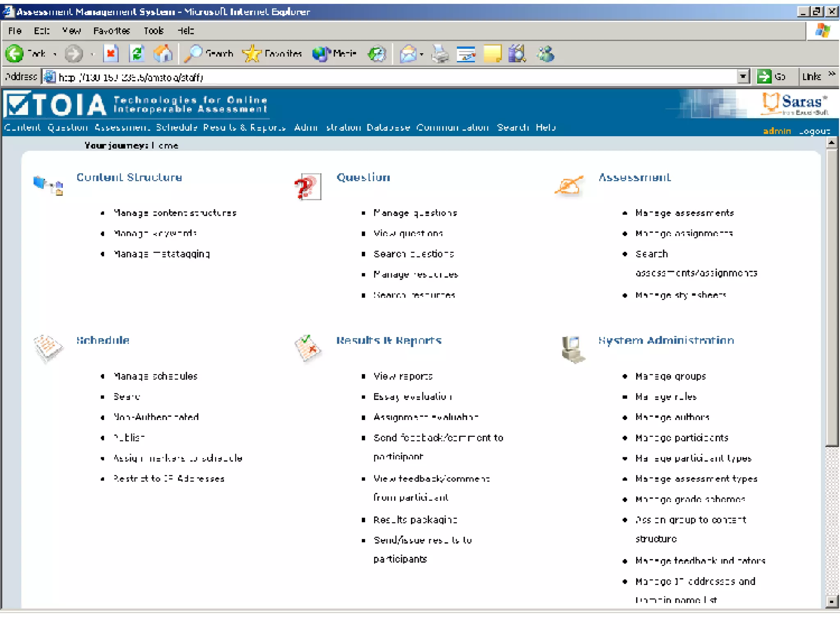
Task: Click the IE Back arrow icon
Action: 15,54
